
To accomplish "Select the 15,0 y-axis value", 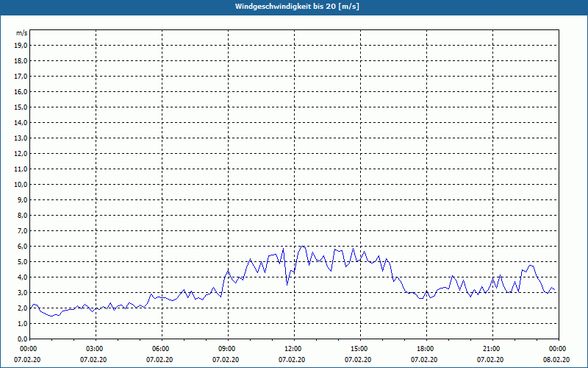I will point(21,107).
